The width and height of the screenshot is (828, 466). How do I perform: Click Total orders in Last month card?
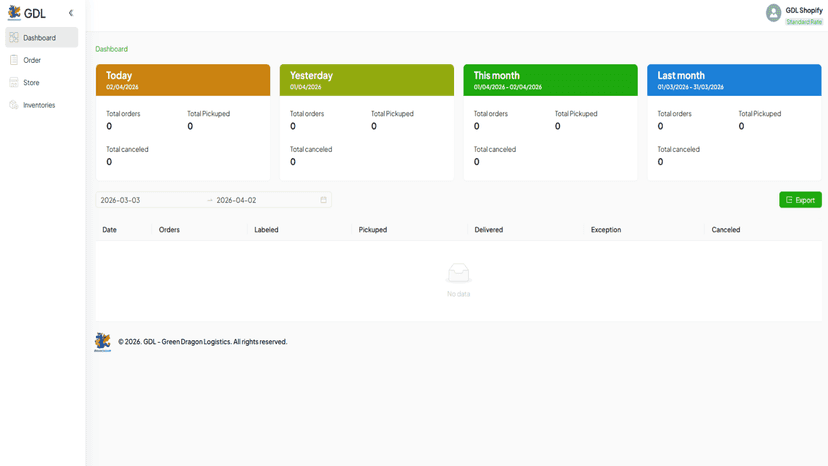click(x=674, y=114)
